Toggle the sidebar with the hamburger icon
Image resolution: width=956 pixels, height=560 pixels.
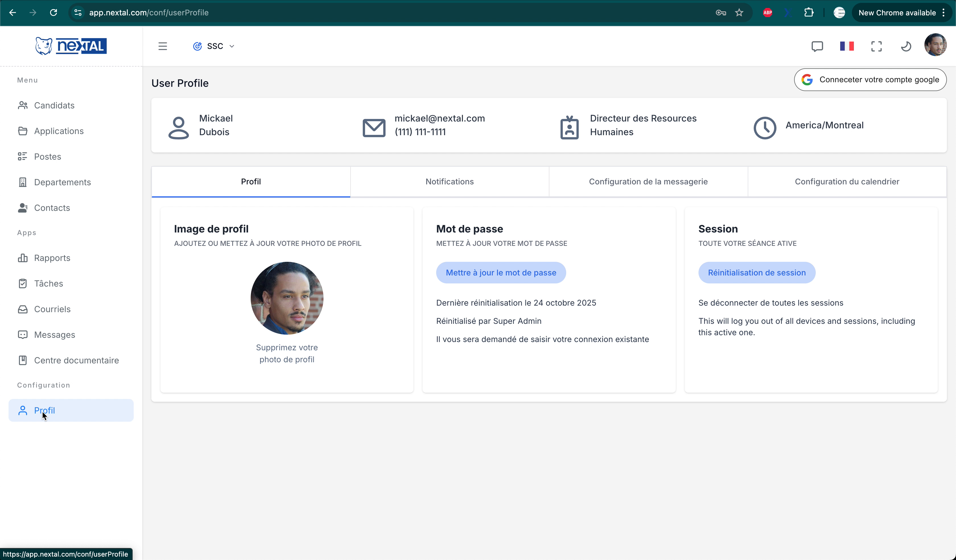pyautogui.click(x=163, y=46)
